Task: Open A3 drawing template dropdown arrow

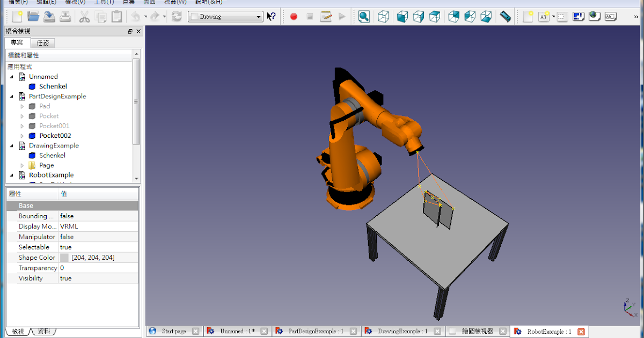Action: tap(553, 17)
